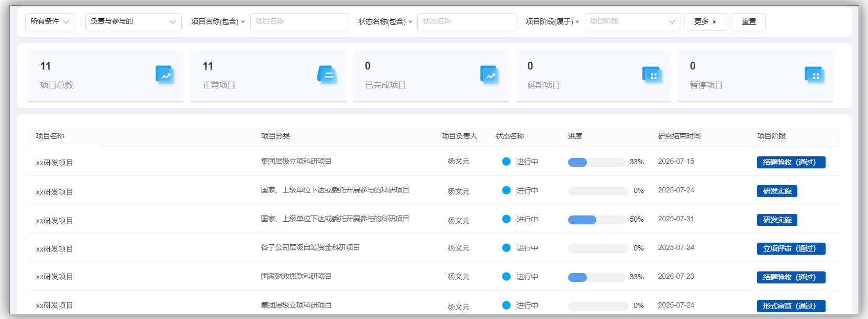Click the progress bar in the 2026-07-15 row
Image resolution: width=868 pixels, height=319 pixels.
596,162
